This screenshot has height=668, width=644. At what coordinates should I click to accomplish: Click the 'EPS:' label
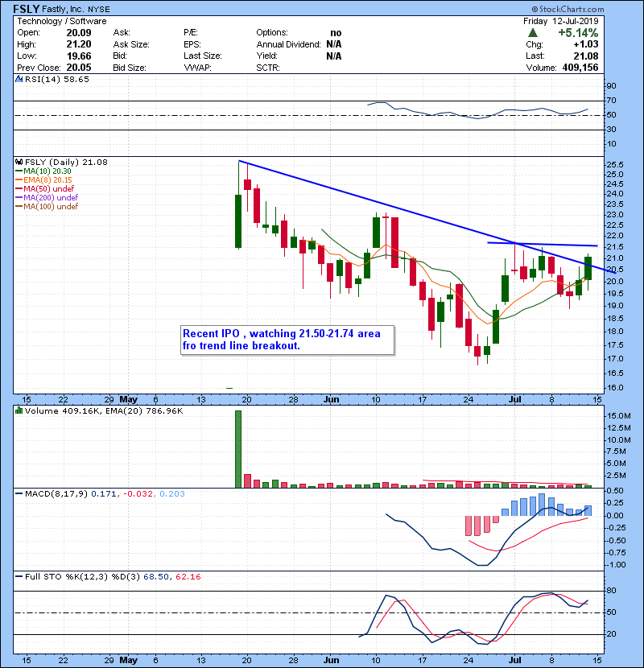click(192, 44)
